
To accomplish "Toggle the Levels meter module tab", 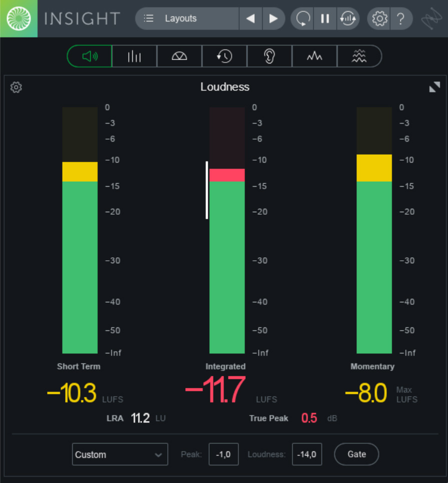I will click(134, 56).
